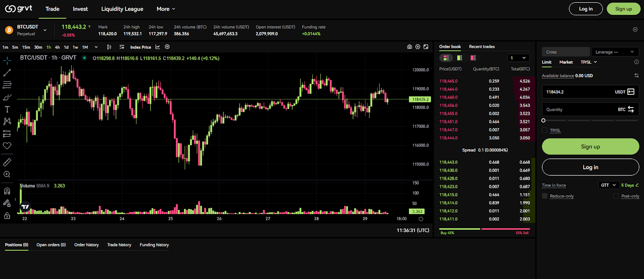Open the Fibonacci/horizontal lines tool
This screenshot has width=644, height=279.
(x=7, y=85)
